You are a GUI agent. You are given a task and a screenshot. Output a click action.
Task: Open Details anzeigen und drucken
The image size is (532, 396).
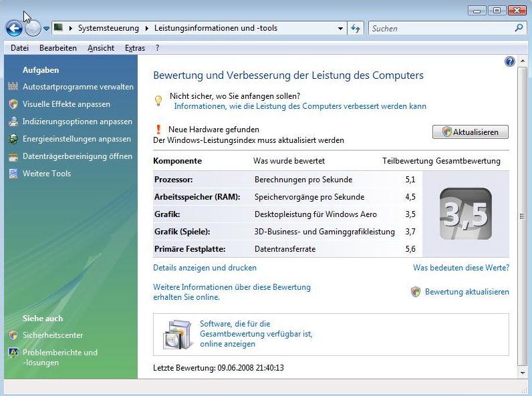(205, 268)
